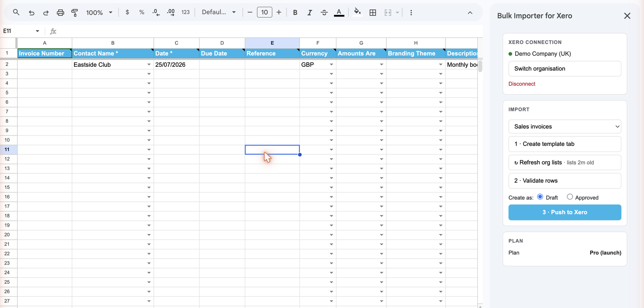Open the fill color picker
The width and height of the screenshot is (644, 308).
[357, 12]
